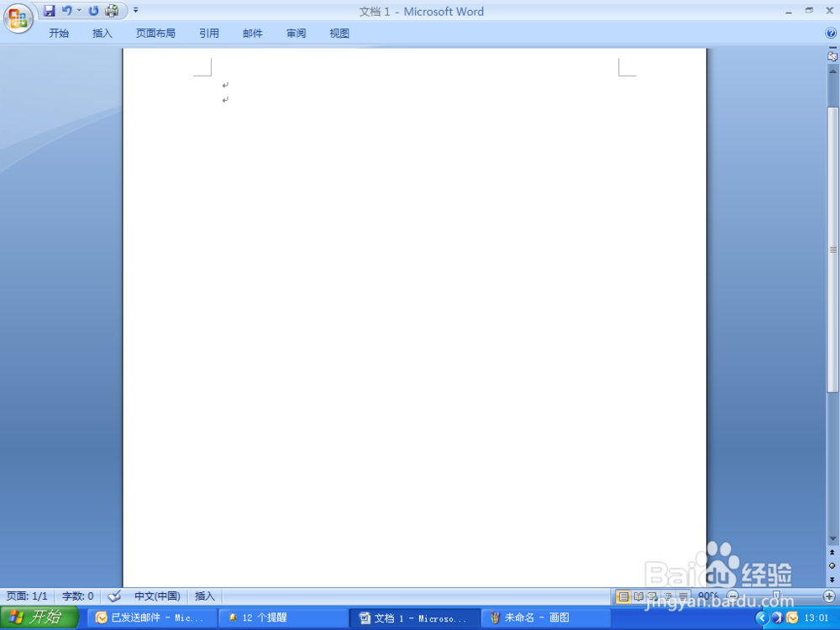Open the language selector showing 中文(中国)

(x=156, y=596)
